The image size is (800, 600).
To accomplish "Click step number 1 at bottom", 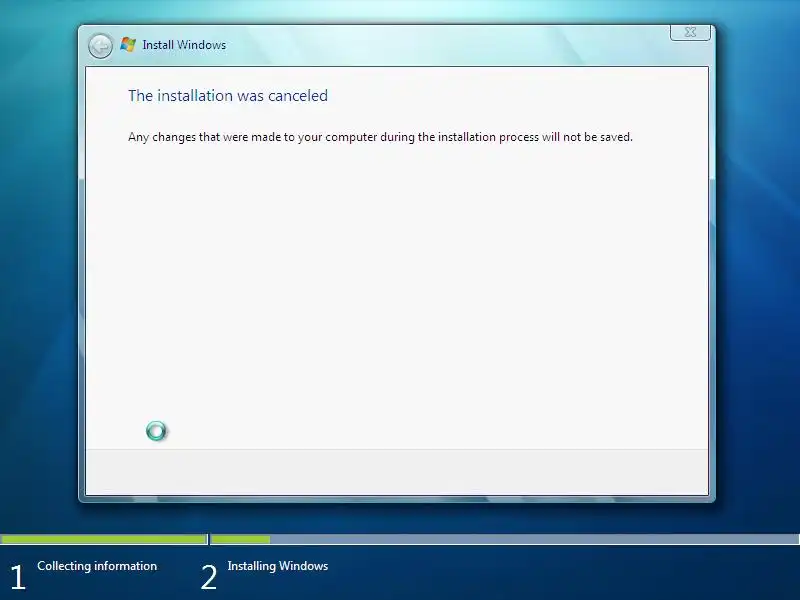I will 18,578.
